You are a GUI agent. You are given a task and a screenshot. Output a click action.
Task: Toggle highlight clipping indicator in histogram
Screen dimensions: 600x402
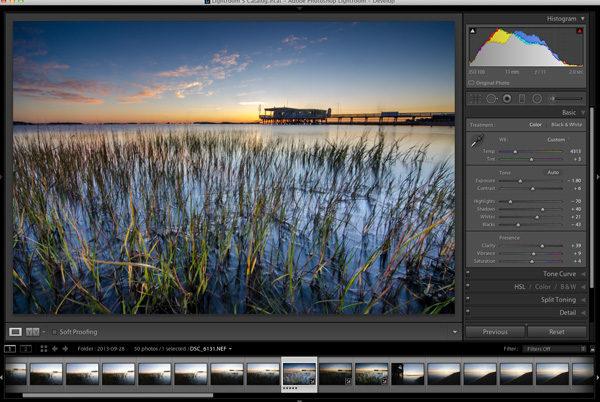pos(579,31)
